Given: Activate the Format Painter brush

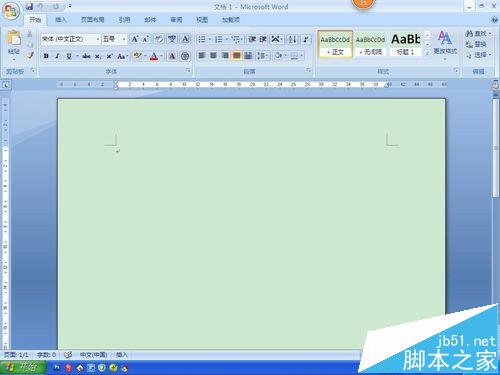Looking at the screenshot, I should (x=30, y=55).
